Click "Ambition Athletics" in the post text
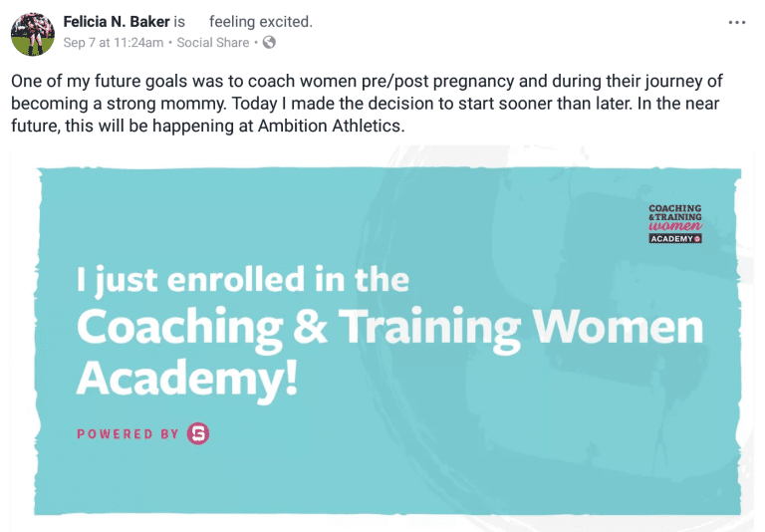765x532 pixels. (x=332, y=126)
